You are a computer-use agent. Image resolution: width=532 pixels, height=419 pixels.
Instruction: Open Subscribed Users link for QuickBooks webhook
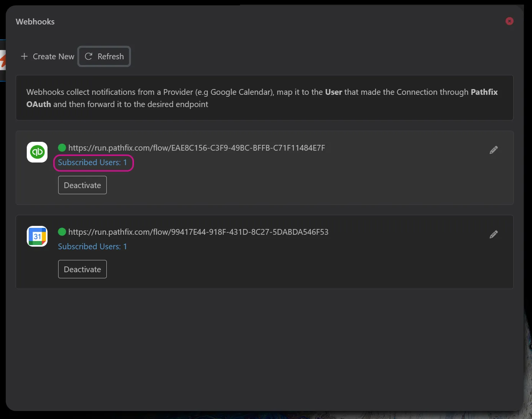92,162
